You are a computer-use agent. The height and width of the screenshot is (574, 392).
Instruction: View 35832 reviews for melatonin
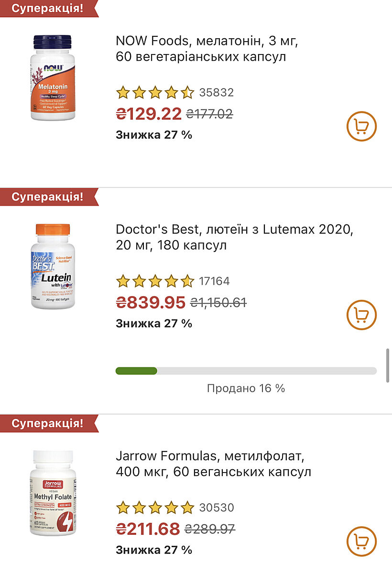pos(216,92)
